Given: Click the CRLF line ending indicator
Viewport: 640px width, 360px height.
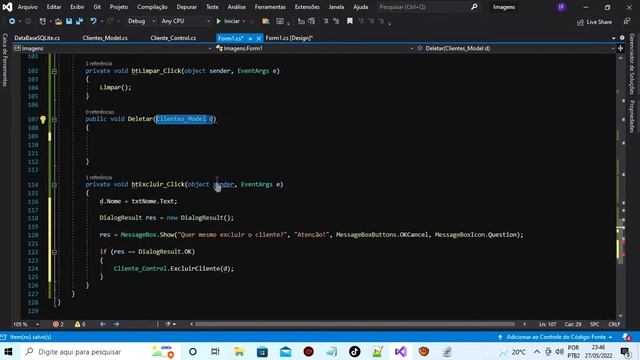Looking at the screenshot, I should [614, 324].
